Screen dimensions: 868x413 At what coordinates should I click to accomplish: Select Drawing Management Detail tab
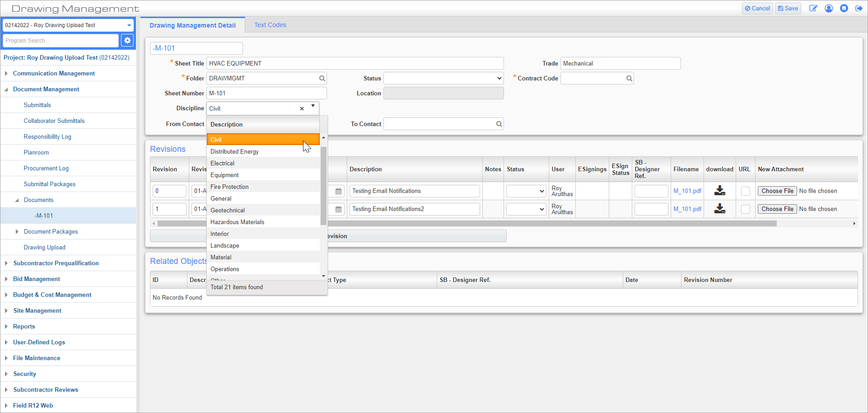click(x=192, y=25)
